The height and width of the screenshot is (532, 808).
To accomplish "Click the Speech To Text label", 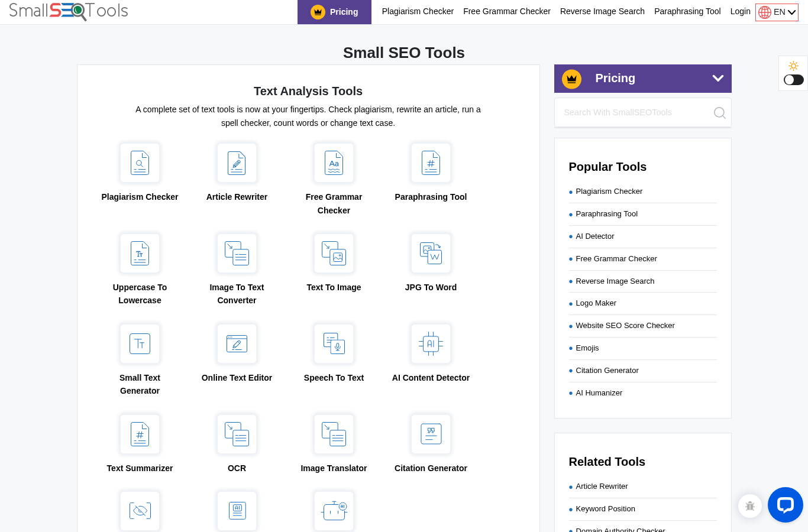I will [x=334, y=378].
